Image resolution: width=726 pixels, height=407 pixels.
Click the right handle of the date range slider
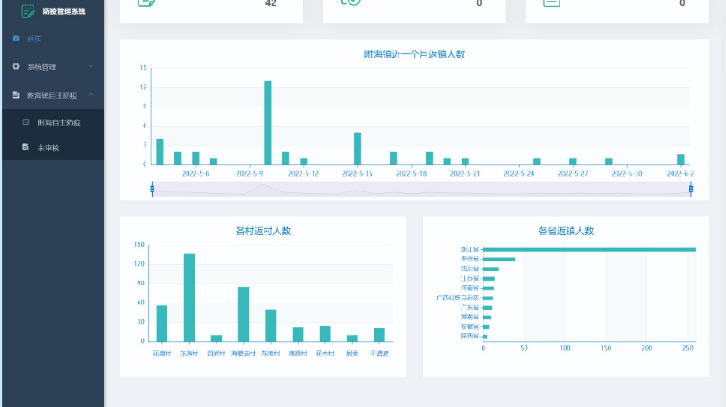(691, 188)
